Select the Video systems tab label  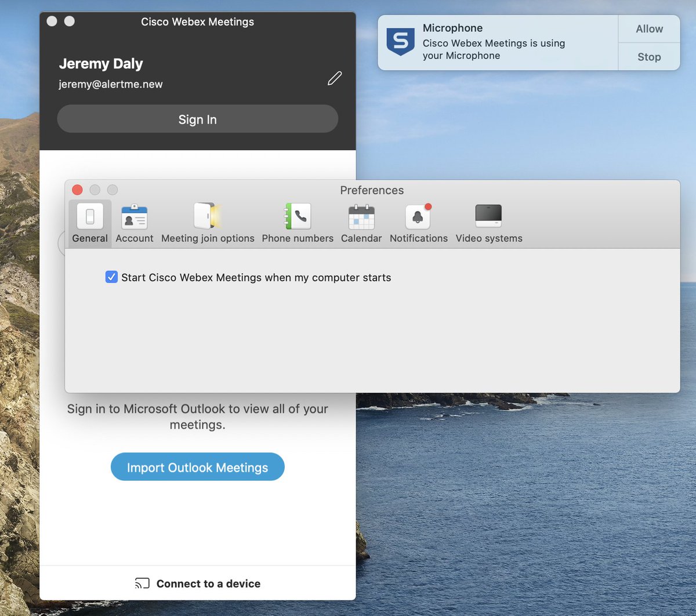pyautogui.click(x=489, y=238)
